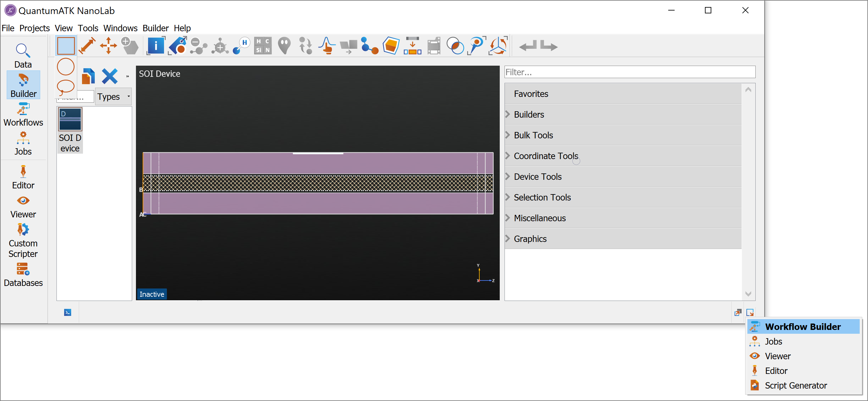Open Custom Scripter in the sidebar
The width and height of the screenshot is (868, 401).
click(x=23, y=240)
